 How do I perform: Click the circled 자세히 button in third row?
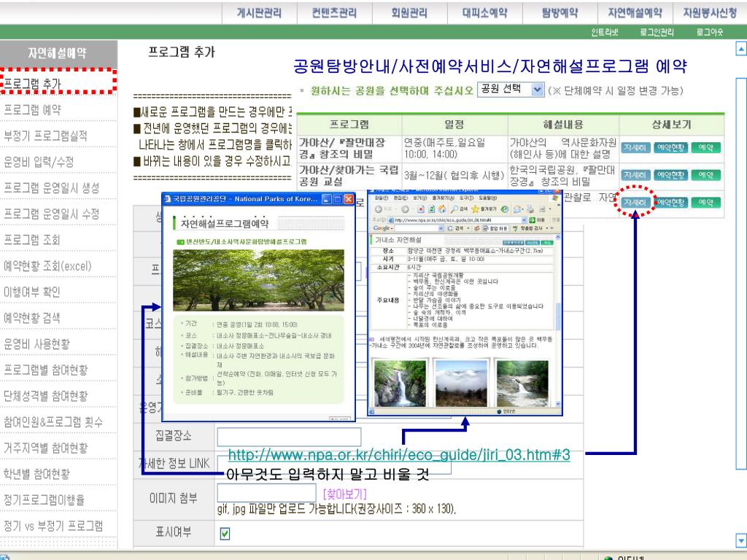634,202
